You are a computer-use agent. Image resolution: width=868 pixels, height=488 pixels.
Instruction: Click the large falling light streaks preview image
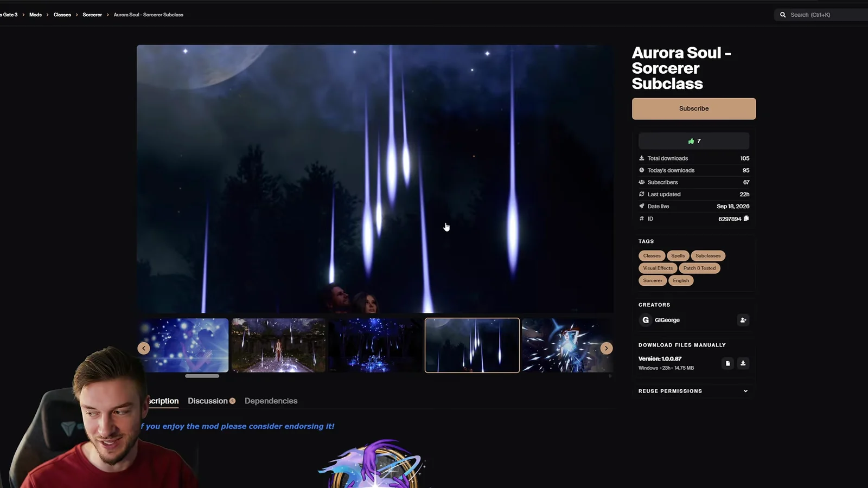pos(375,179)
